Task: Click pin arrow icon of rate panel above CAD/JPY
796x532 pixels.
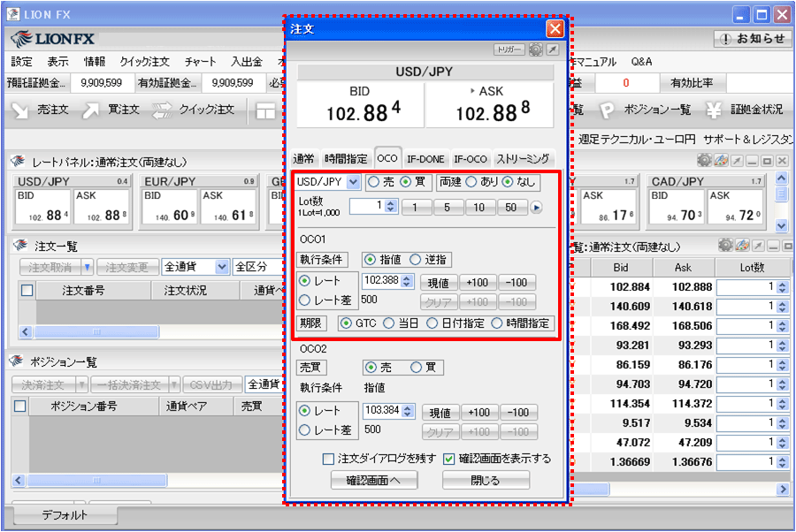Action: click(737, 161)
